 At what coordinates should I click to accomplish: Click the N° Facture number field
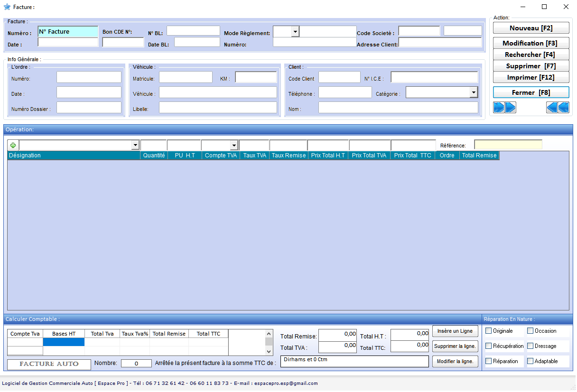[x=68, y=32]
